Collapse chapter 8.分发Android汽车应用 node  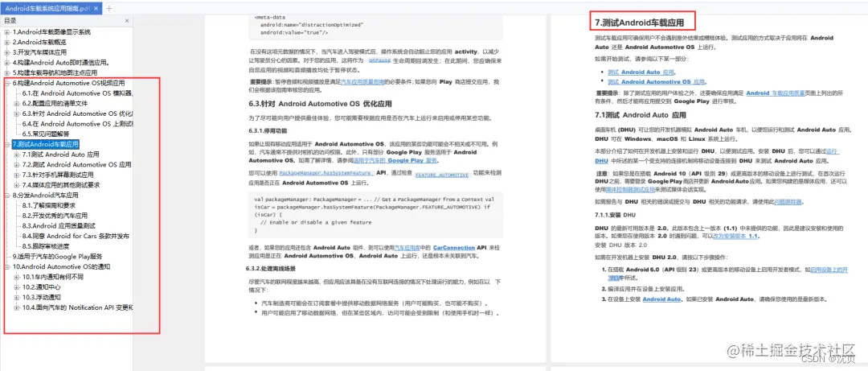tap(7, 196)
